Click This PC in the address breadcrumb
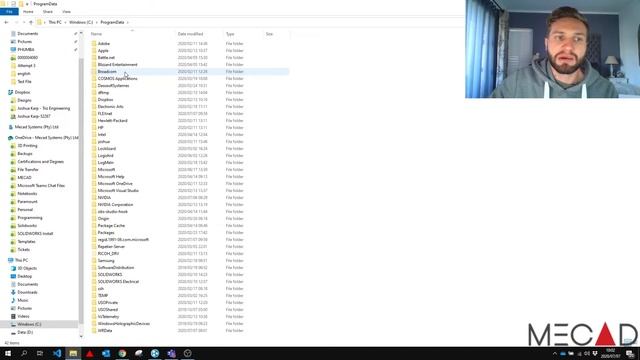640x360 pixels. [x=55, y=22]
